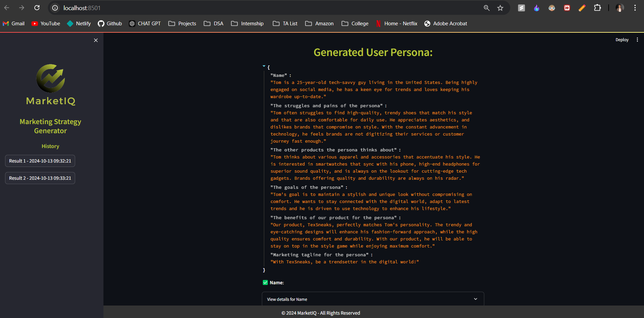Viewport: 644px width, 318px height.
Task: Open the orange pencil extension
Action: coord(582,8)
